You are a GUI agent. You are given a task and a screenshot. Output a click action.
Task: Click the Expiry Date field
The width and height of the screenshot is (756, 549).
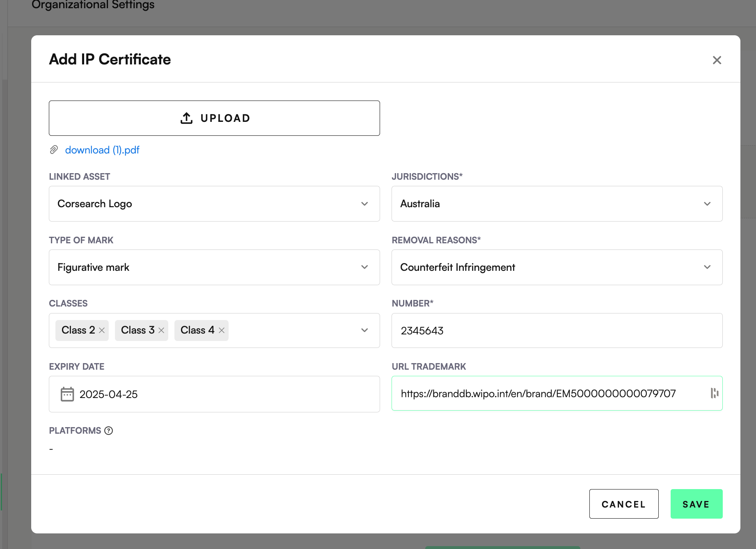[x=222, y=394]
